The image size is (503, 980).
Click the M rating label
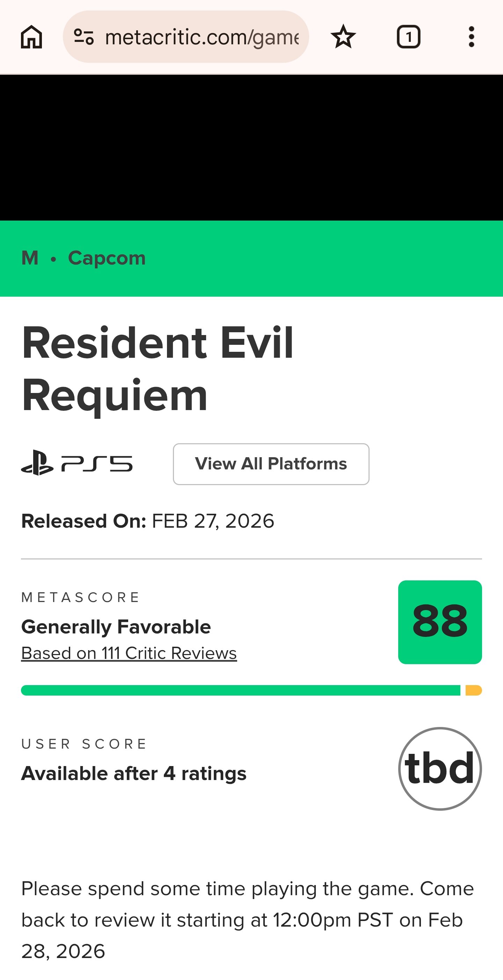[30, 258]
